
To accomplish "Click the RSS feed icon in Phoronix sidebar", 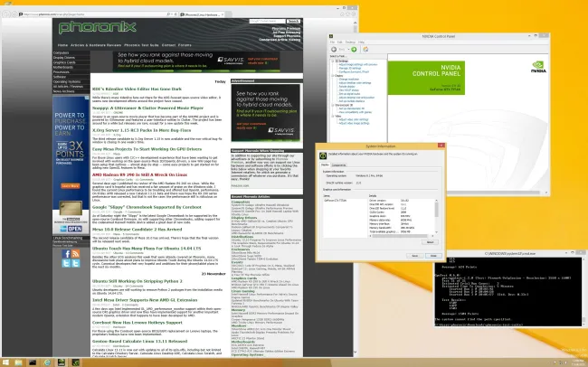I will [75, 254].
